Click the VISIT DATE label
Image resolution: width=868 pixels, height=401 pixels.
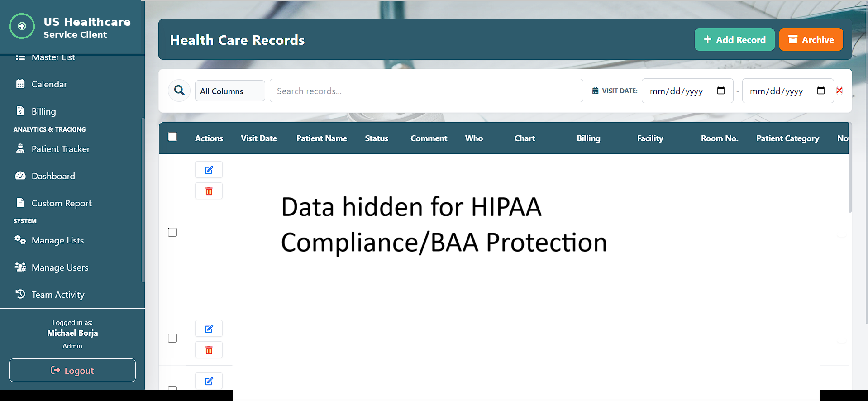[x=620, y=91]
